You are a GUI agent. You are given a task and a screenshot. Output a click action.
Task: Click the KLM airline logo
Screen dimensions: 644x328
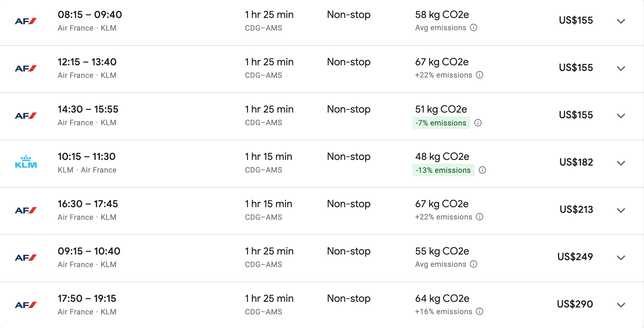tap(26, 162)
